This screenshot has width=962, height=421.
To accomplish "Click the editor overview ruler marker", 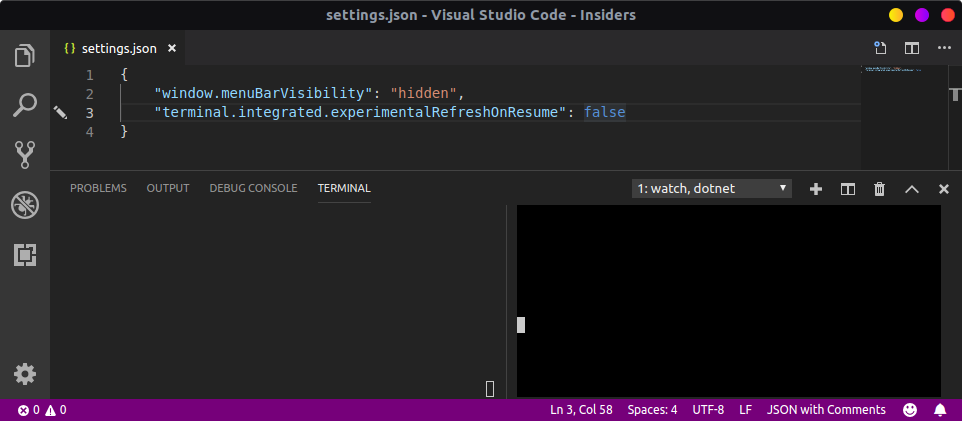I will 955,94.
